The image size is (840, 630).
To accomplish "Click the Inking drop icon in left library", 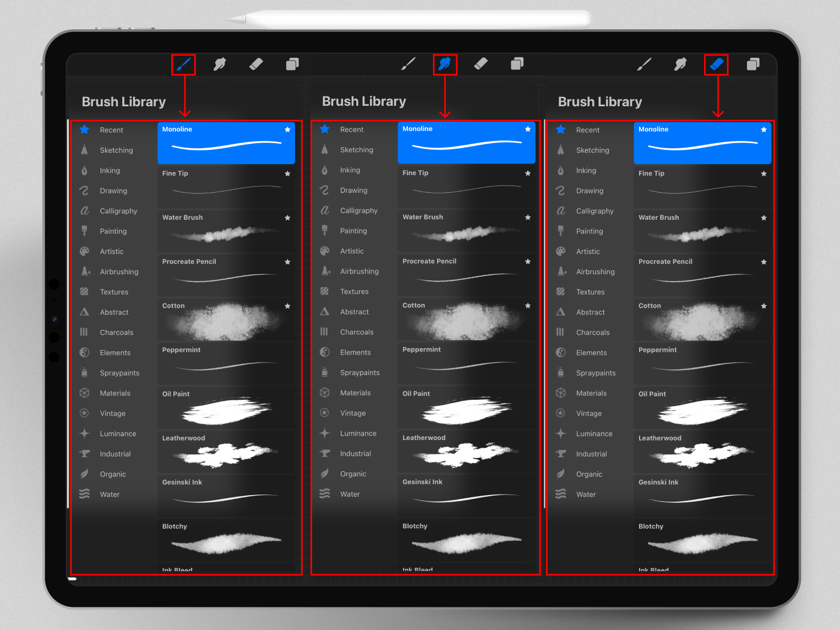I will (84, 170).
